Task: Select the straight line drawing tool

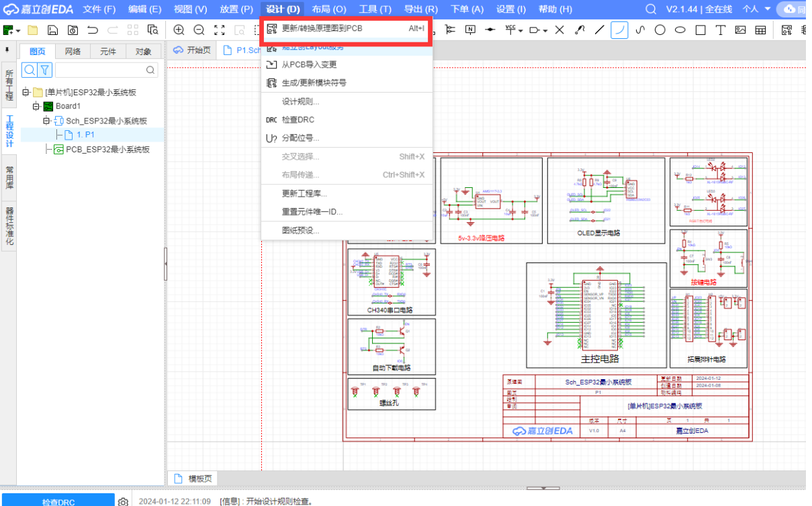Action: coord(600,30)
